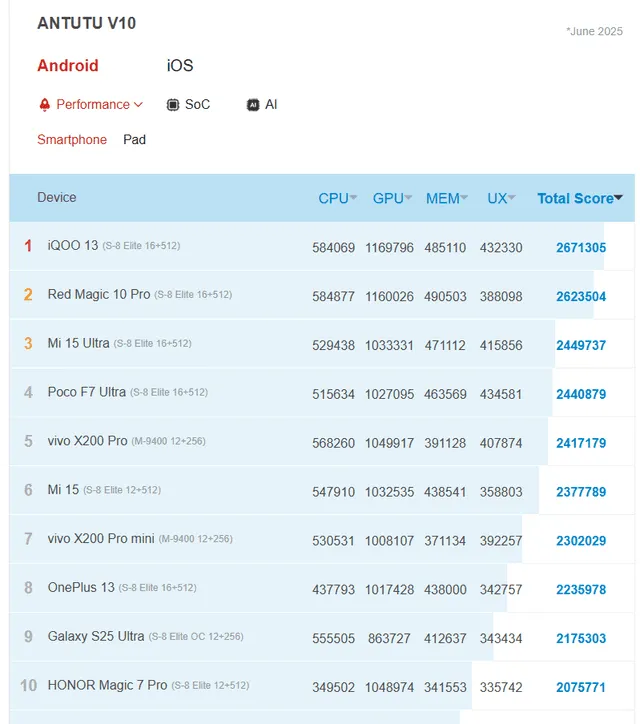Click Galaxy S25 Ultra GPU score 863727

pos(389,639)
